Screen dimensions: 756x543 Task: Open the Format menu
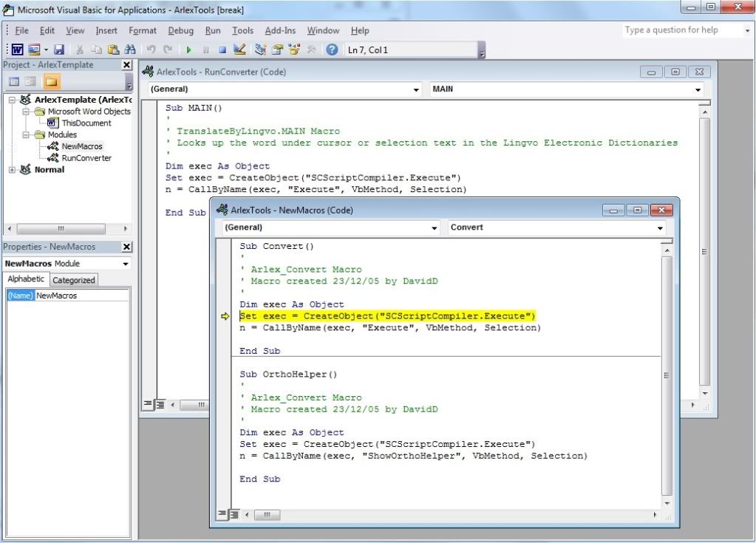(142, 30)
